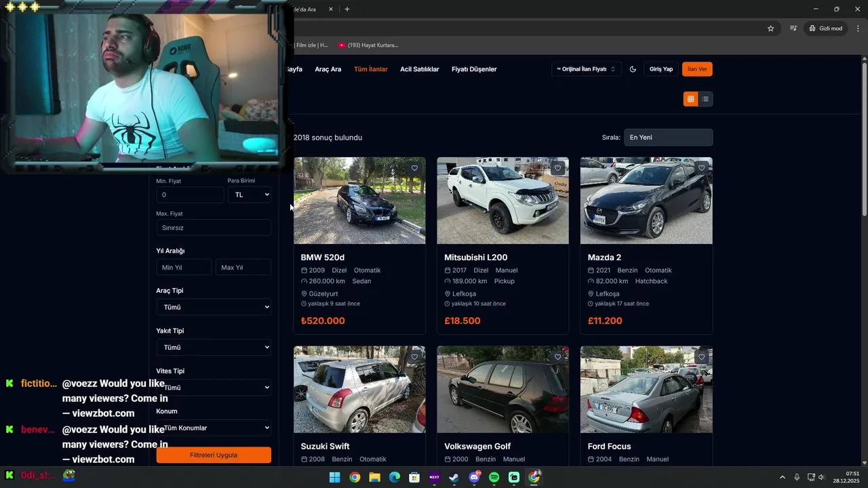Viewport: 868px width, 488px height.
Task: Click the İlan Ver button
Action: pos(697,69)
